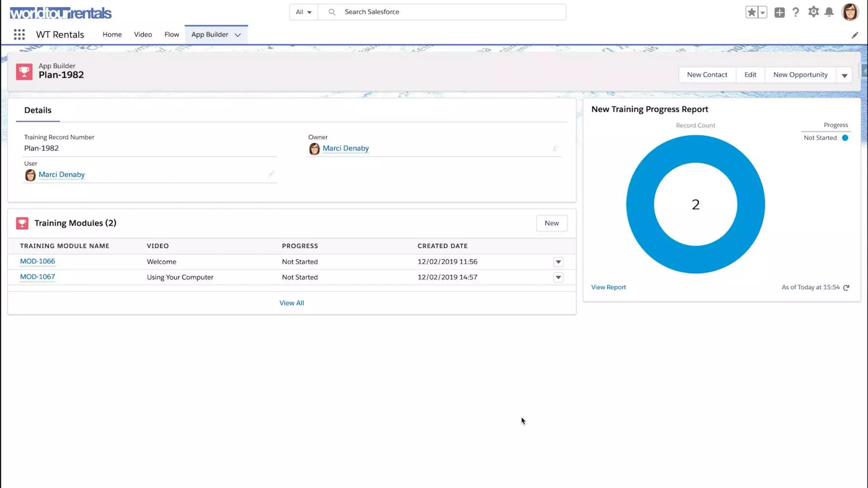Open favorites list dropdown arrow
868x488 pixels.
click(x=762, y=12)
